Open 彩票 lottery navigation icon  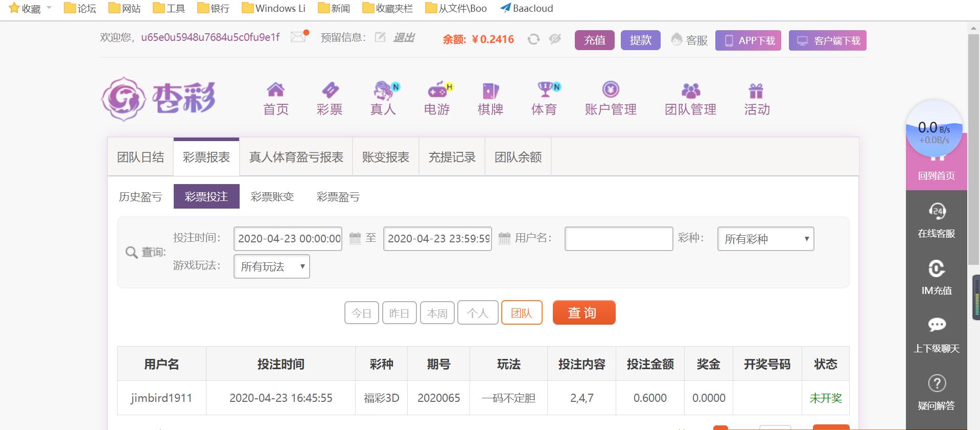[x=330, y=90]
